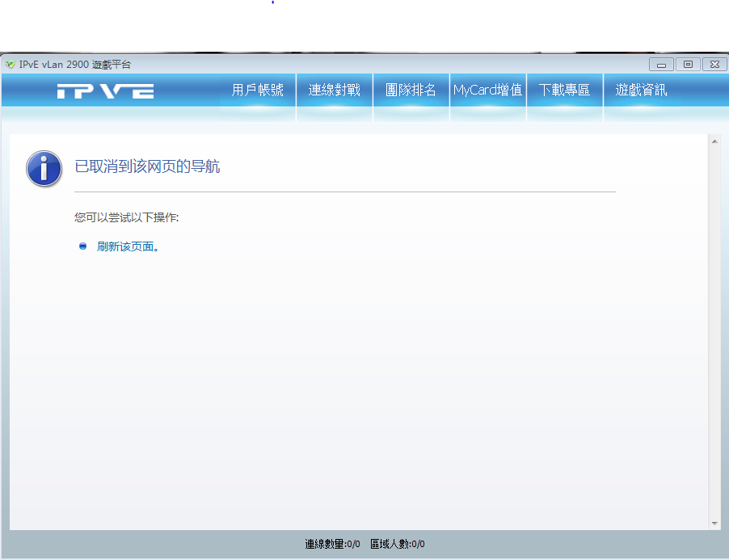Click the blue information icon

[44, 169]
